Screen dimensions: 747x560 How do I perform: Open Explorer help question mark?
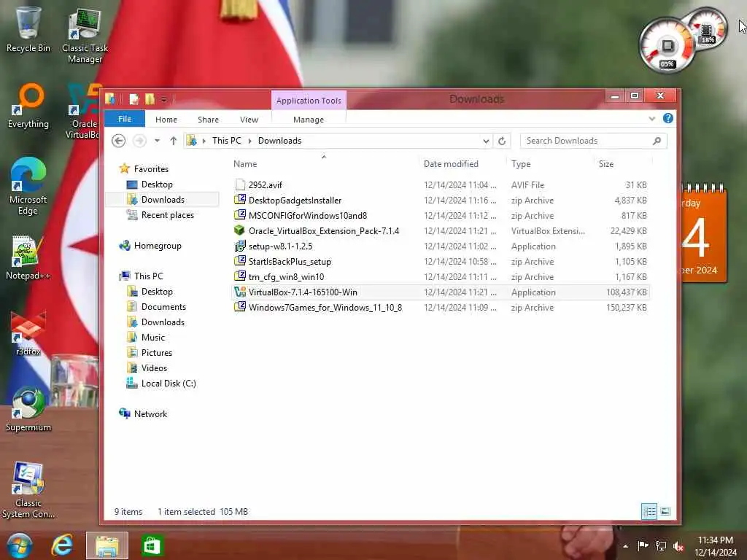click(668, 118)
